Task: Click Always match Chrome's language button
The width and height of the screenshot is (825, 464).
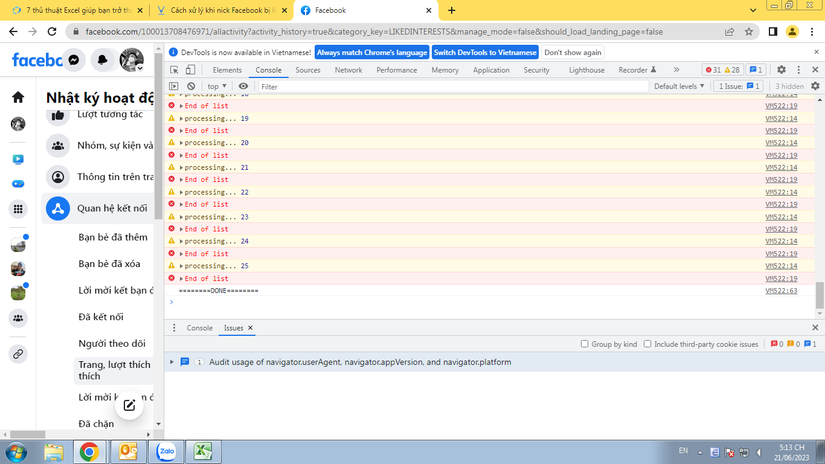Action: click(x=372, y=53)
